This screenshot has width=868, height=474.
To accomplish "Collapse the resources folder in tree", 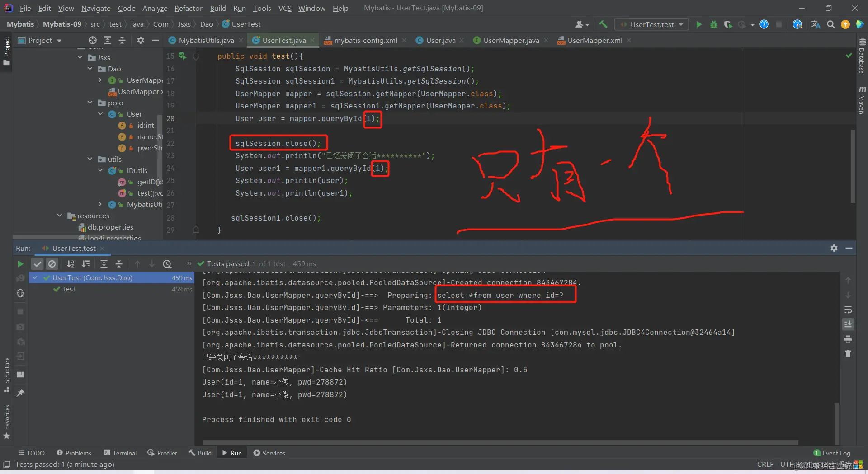I will tap(60, 216).
